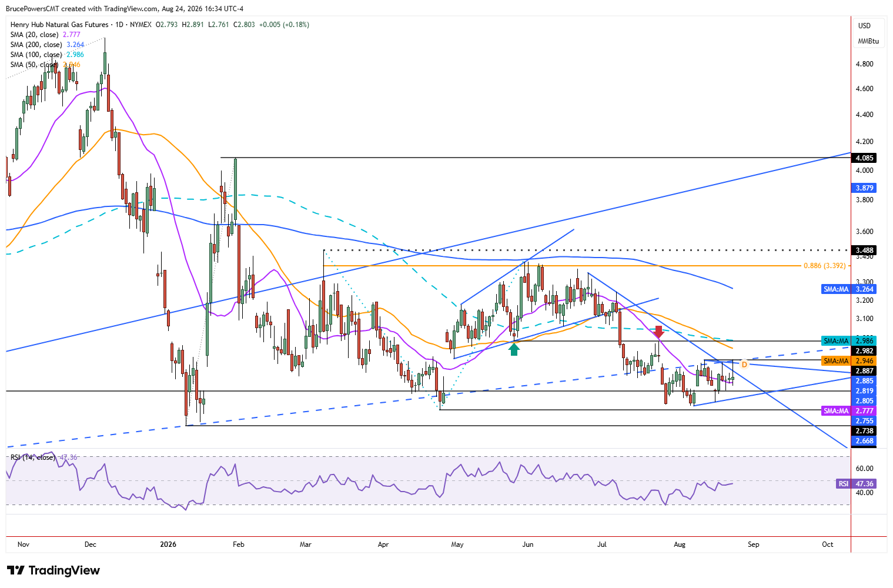Select the SMA (20, close) legend entry
The image size is (893, 588).
point(45,35)
